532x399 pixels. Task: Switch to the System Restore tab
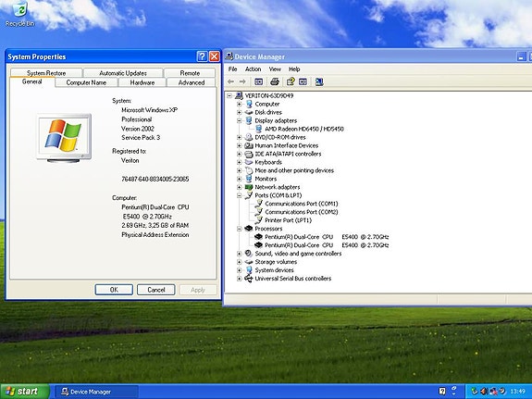tap(46, 72)
